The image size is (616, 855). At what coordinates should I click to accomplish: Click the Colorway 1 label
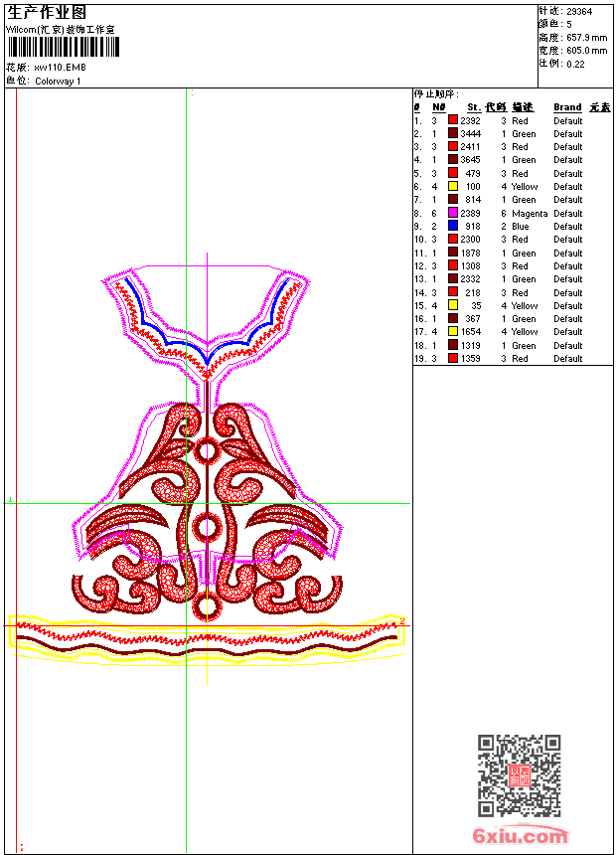pos(58,82)
